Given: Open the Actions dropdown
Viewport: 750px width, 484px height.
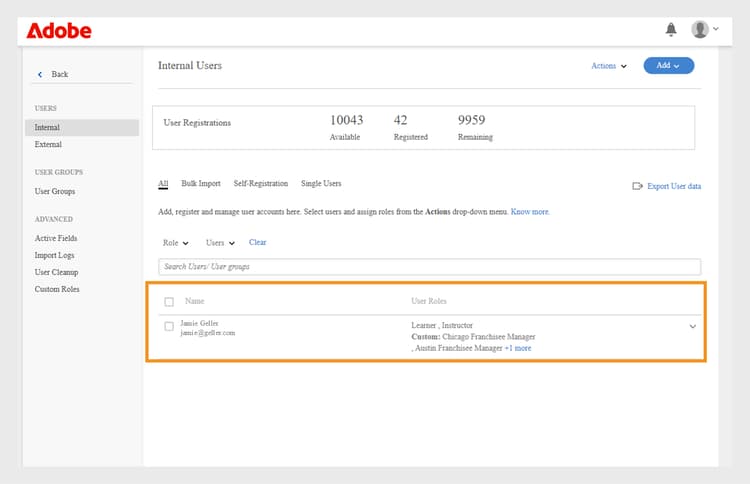Looking at the screenshot, I should tap(608, 66).
